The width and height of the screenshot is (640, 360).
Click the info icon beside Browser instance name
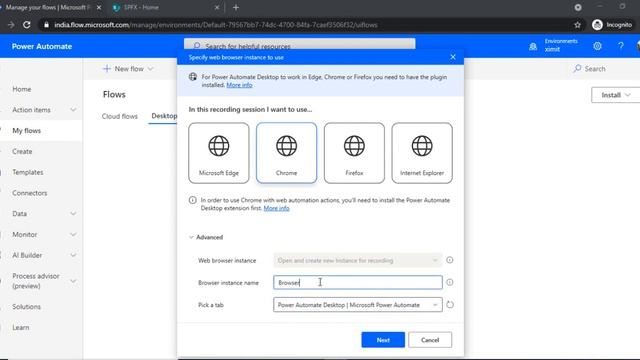[x=449, y=282]
